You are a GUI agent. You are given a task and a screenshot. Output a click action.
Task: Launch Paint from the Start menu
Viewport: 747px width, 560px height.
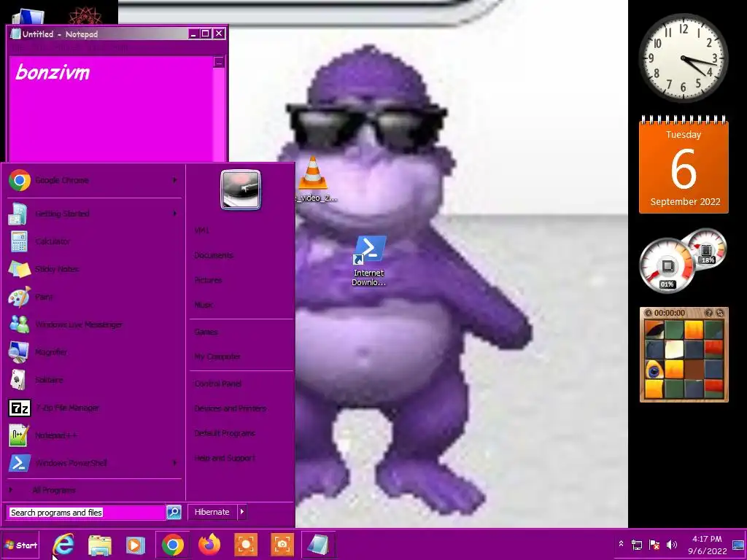coord(94,297)
